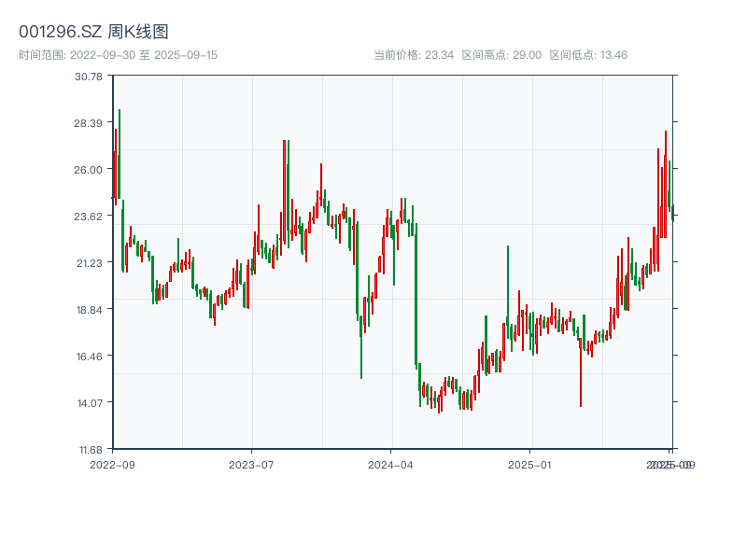Image resolution: width=747 pixels, height=560 pixels.
Task: Click x-axis label 2022-09
Action: [112, 465]
